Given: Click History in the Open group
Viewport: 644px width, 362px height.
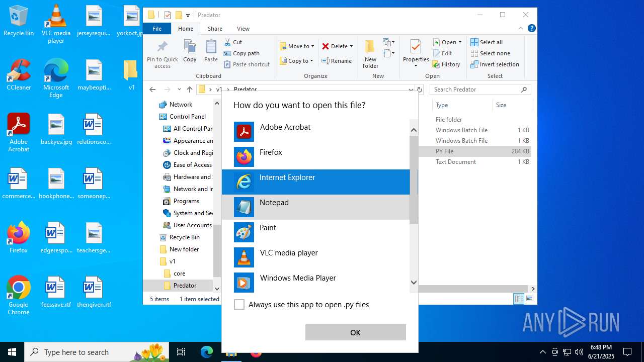Looking at the screenshot, I should pos(446,64).
